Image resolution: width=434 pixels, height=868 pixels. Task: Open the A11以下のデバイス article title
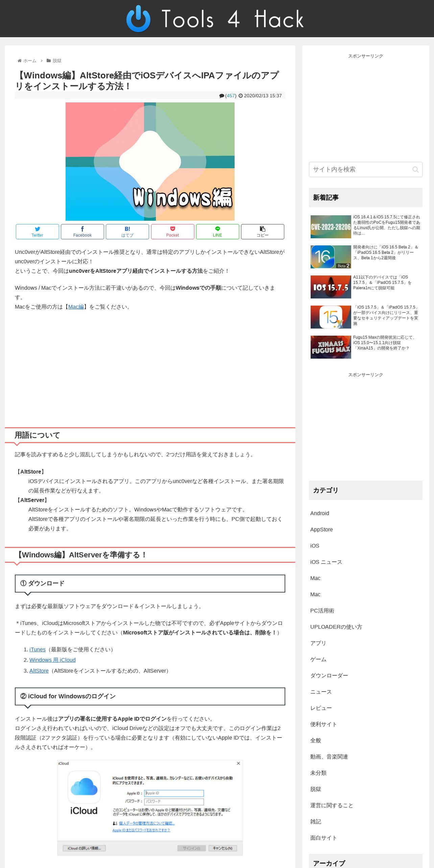point(383,283)
